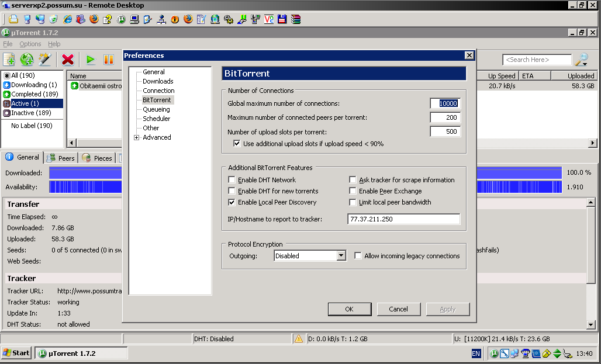Click the WinRAR books icon in launch bar
Viewport: 601px width, 364px height.
(x=295, y=19)
